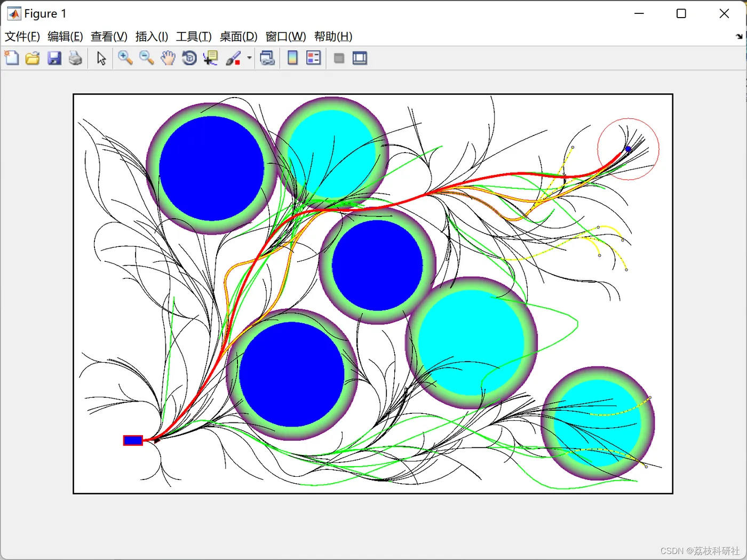The width and height of the screenshot is (747, 560).
Task: Insert a legend from the toolbar
Action: tap(314, 58)
